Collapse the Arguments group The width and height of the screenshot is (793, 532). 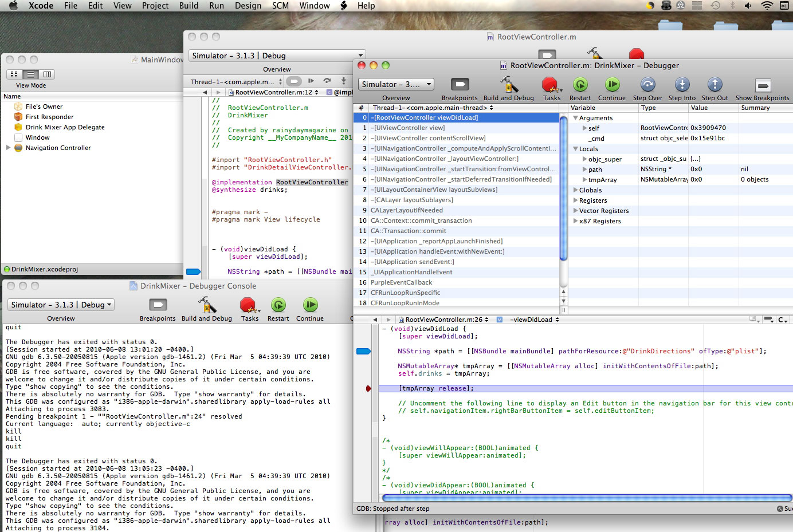coord(575,118)
